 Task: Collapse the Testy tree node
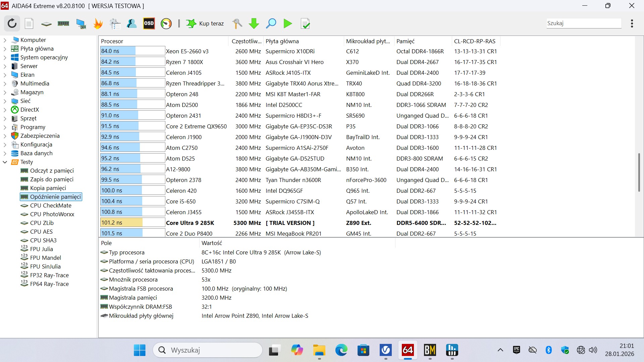[5, 162]
